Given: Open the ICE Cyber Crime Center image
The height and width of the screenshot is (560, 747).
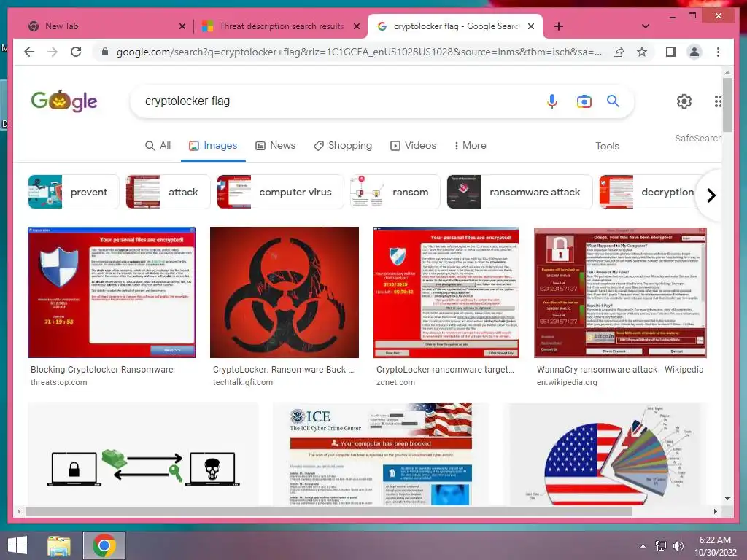Looking at the screenshot, I should [x=381, y=455].
